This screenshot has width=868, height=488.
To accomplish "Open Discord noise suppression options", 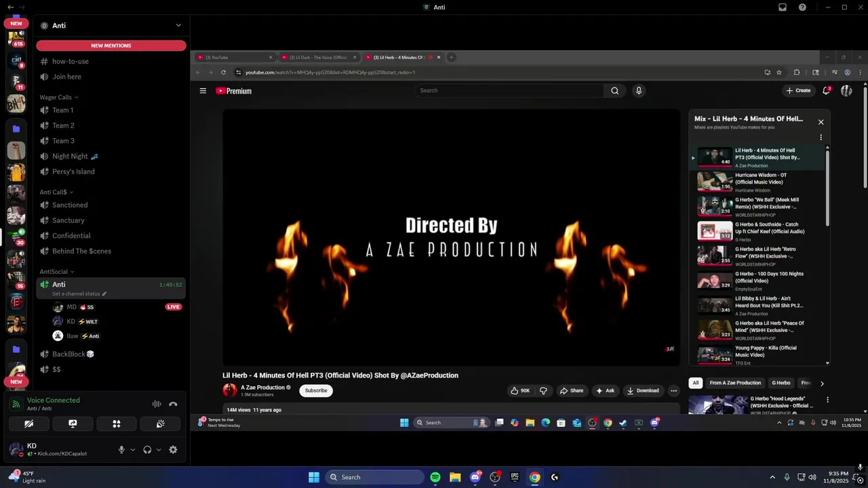I will 157,404.
